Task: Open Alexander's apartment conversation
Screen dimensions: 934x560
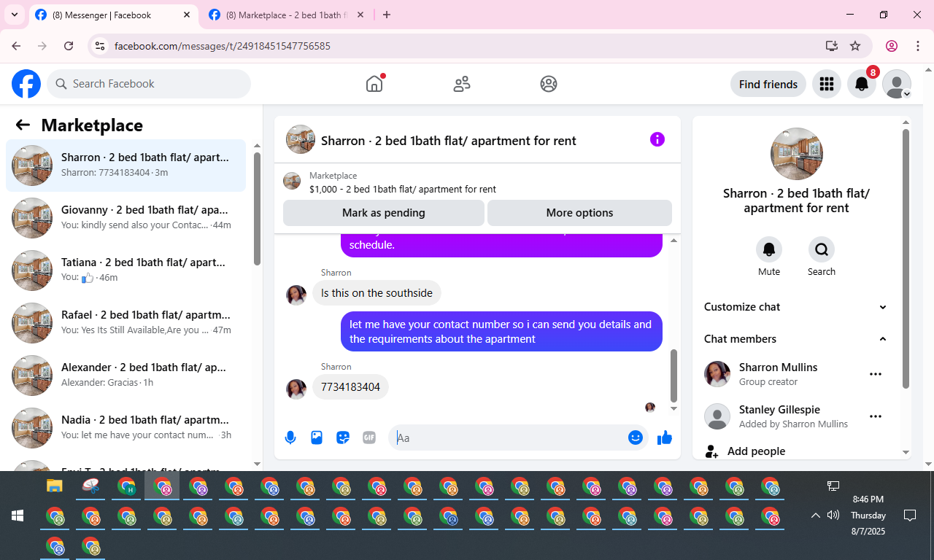Action: pyautogui.click(x=126, y=376)
